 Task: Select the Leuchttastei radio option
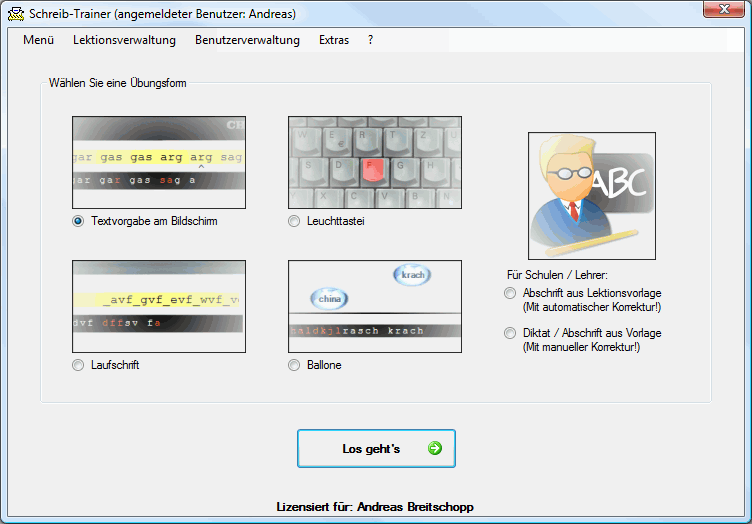tap(294, 221)
